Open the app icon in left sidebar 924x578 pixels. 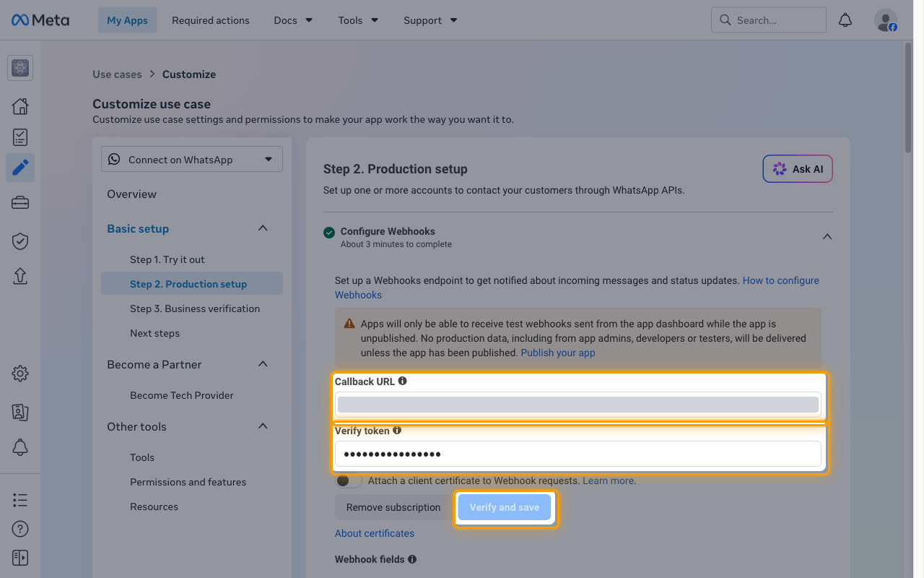click(x=20, y=68)
